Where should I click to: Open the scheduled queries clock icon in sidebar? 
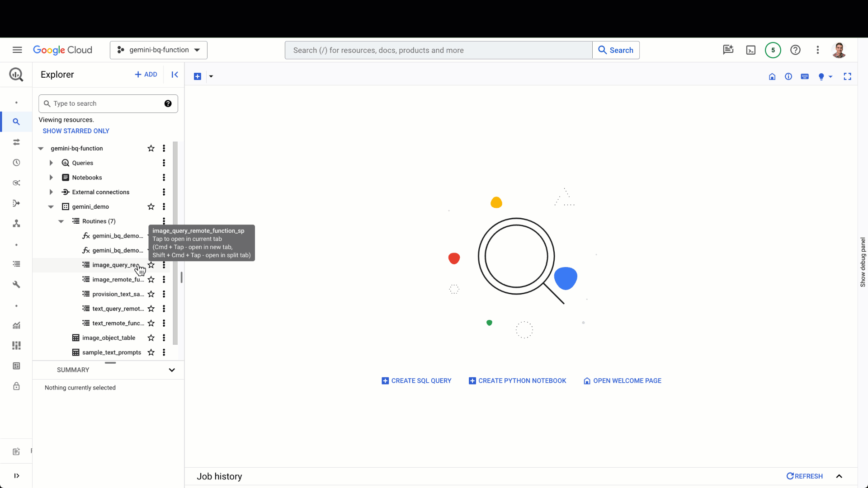pos(16,163)
